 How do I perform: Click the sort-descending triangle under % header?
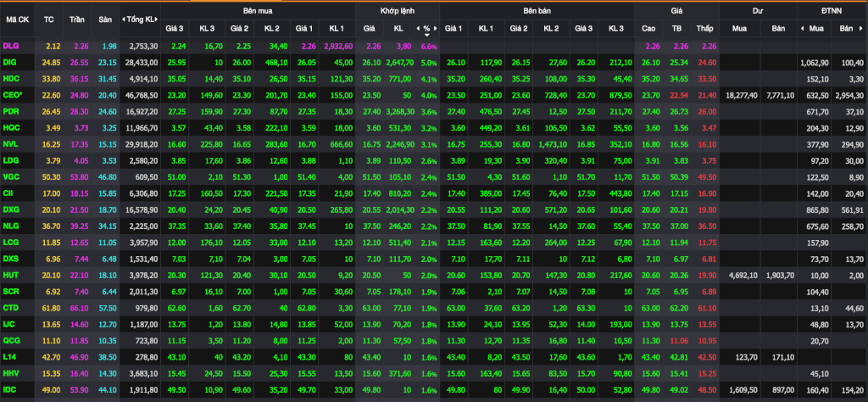click(426, 34)
